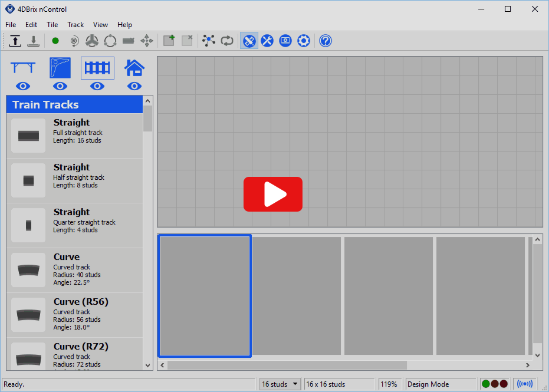This screenshot has width=549, height=392.
Task: Toggle visibility eye under train tracks icon
Action: (97, 86)
